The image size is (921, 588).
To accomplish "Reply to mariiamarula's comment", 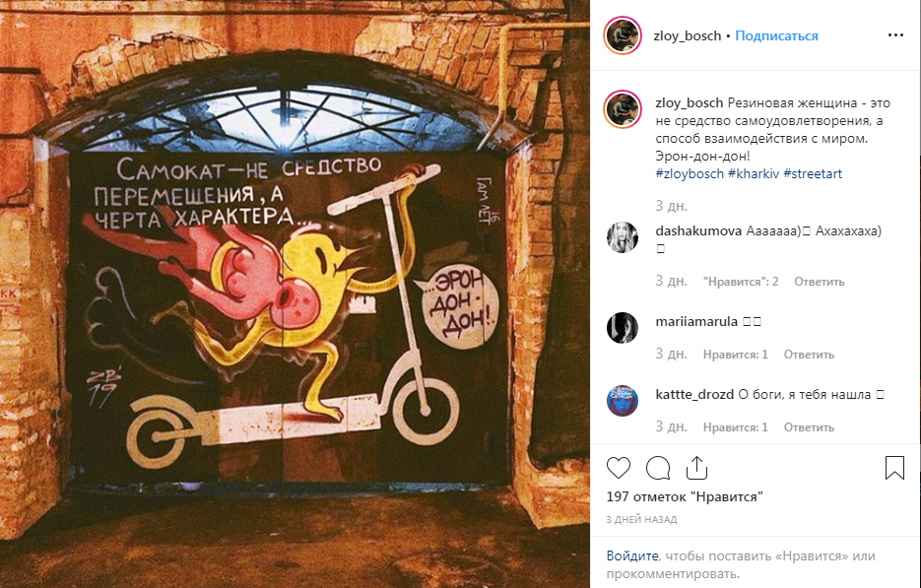I will pyautogui.click(x=809, y=355).
